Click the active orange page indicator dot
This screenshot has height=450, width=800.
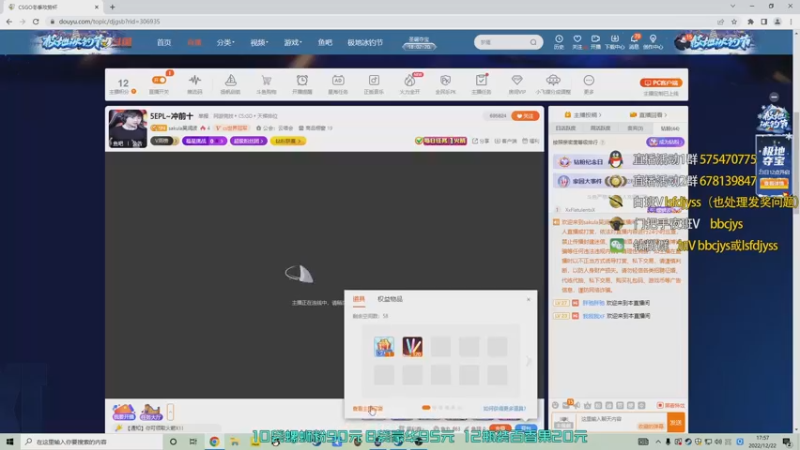pos(426,408)
